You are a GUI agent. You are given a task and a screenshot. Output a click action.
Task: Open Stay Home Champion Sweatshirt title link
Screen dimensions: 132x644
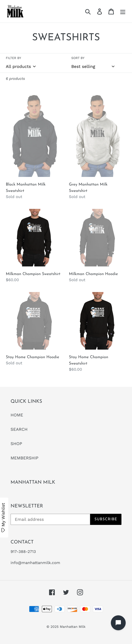point(88,360)
